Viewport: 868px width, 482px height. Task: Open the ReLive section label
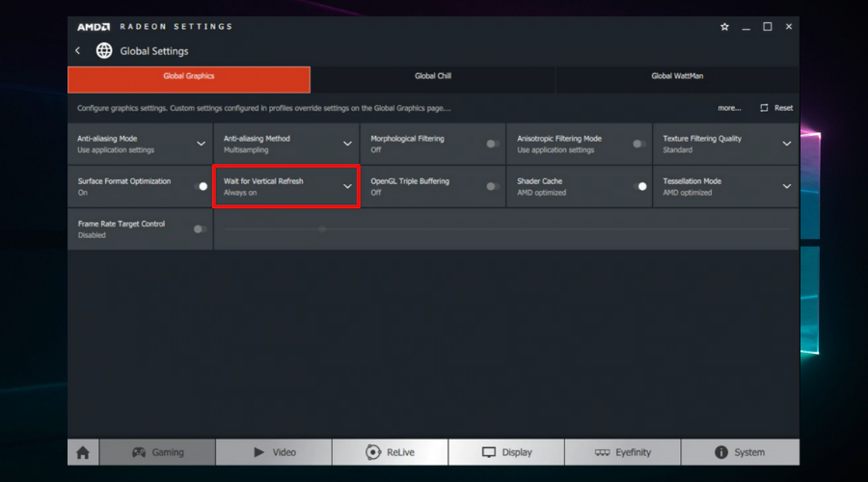coord(401,452)
